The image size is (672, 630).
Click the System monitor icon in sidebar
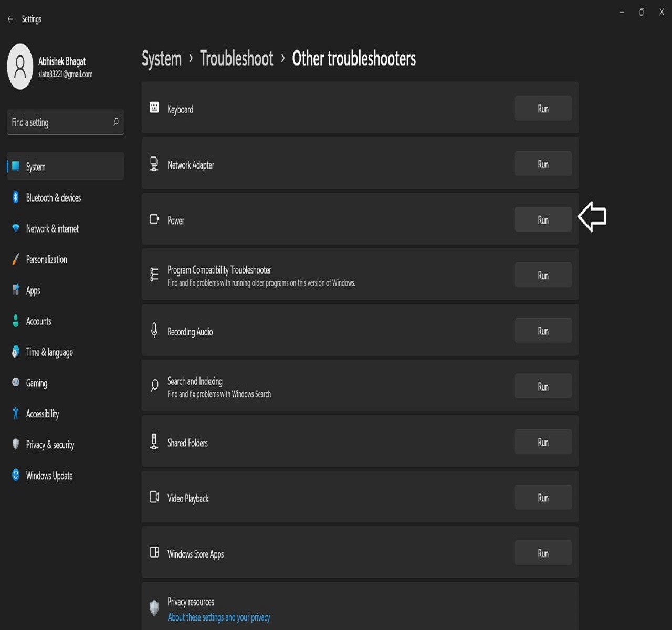(16, 166)
